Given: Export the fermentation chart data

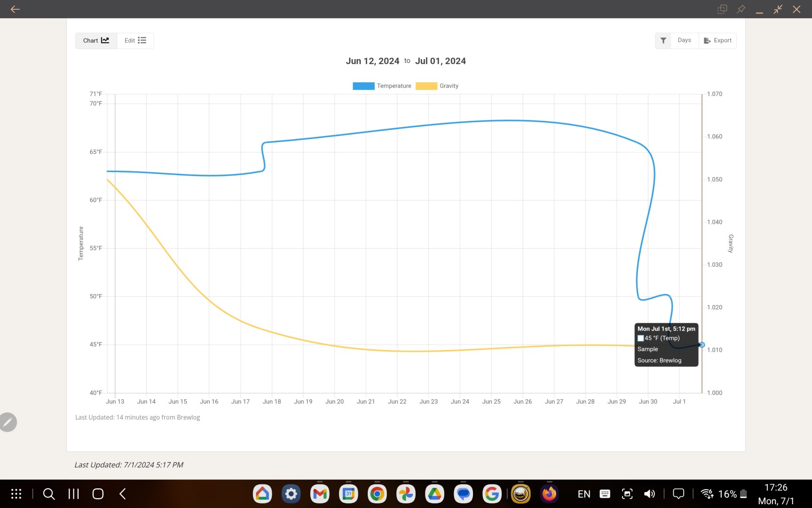Looking at the screenshot, I should click(717, 40).
